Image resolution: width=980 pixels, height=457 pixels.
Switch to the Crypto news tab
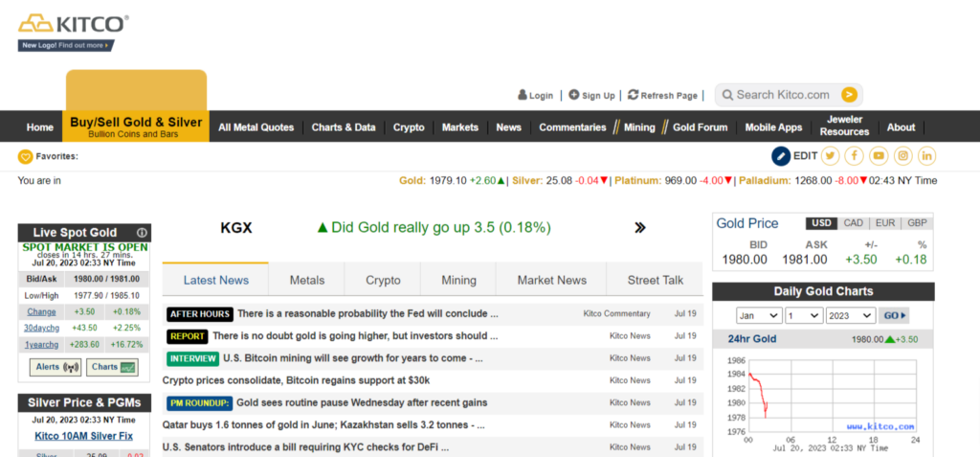[383, 280]
